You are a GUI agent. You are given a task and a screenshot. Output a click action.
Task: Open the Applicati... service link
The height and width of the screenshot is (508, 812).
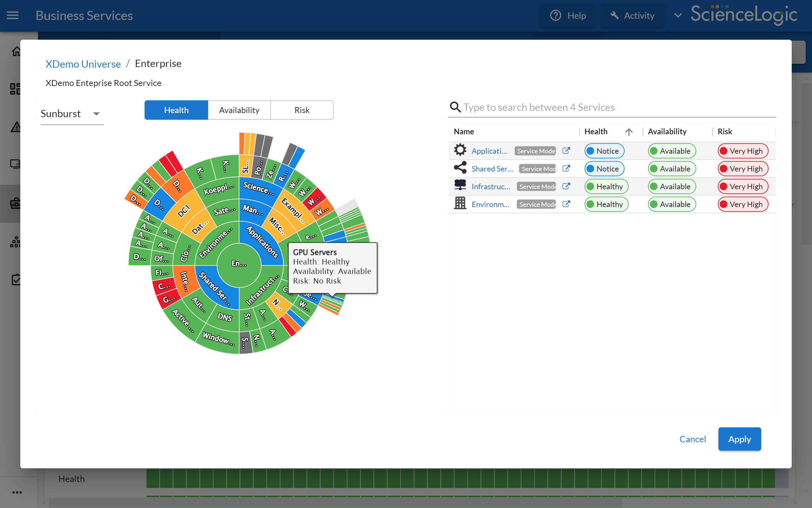[x=489, y=151]
